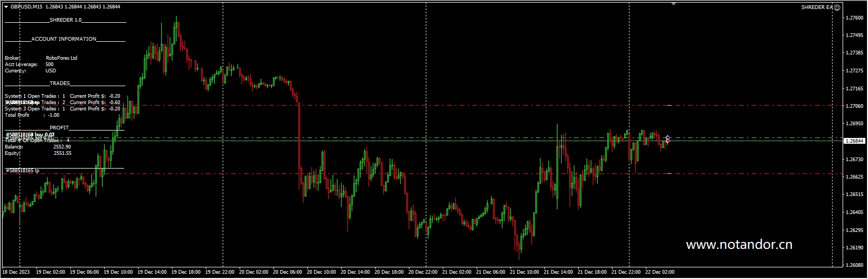
Task: Open the one-click trading arrow beside GBPUSD,M15
Action: pos(6,7)
